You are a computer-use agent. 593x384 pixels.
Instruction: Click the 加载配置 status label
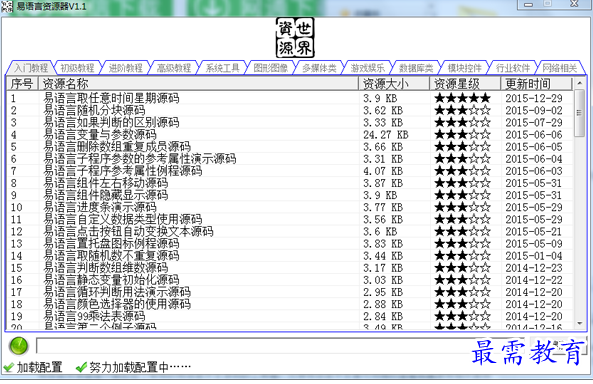(x=40, y=367)
